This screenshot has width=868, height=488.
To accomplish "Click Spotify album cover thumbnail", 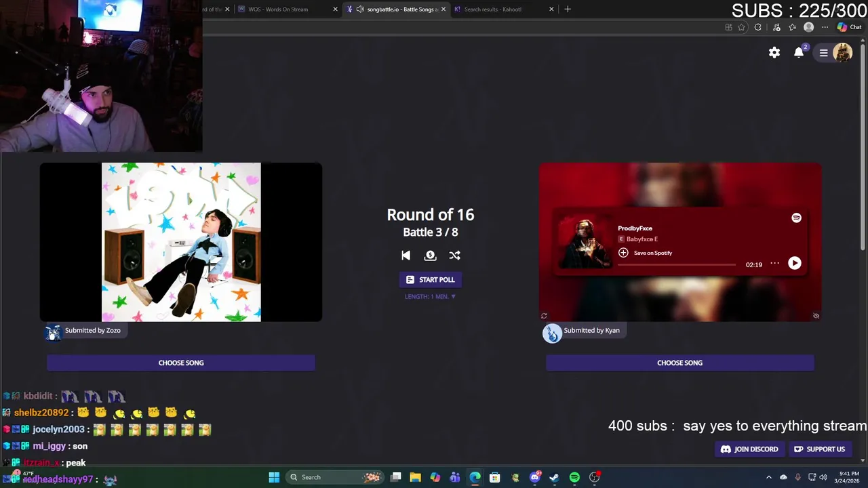I will tap(584, 241).
